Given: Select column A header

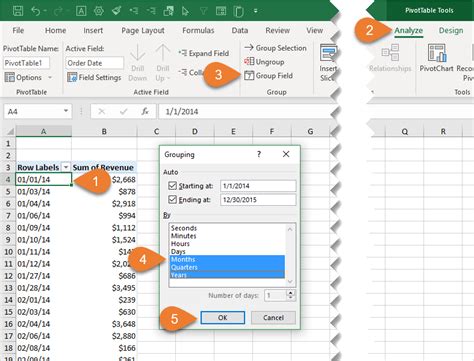Looking at the screenshot, I should pyautogui.click(x=43, y=132).
